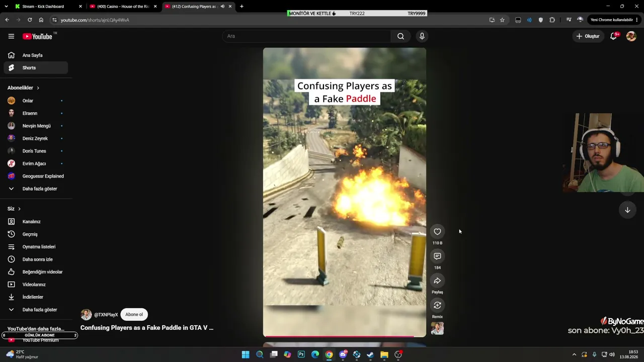
Task: Close the Kick Dashboard tab
Action: [x=80, y=7]
